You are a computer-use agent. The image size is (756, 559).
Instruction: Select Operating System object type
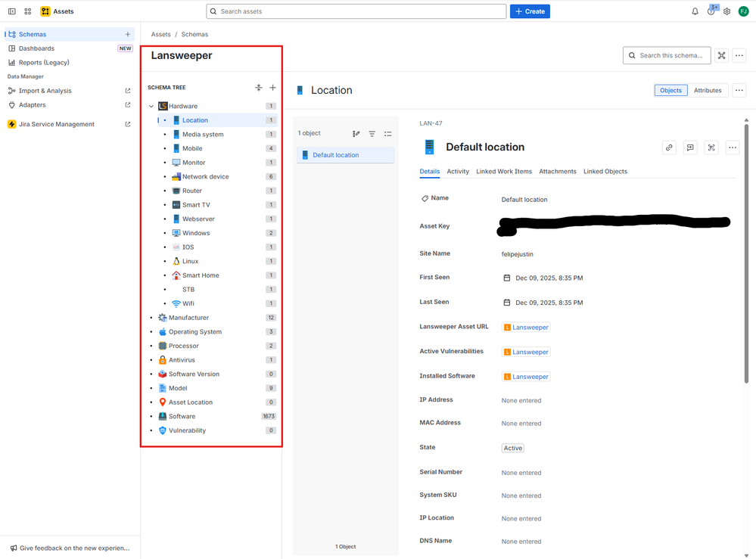[194, 331]
